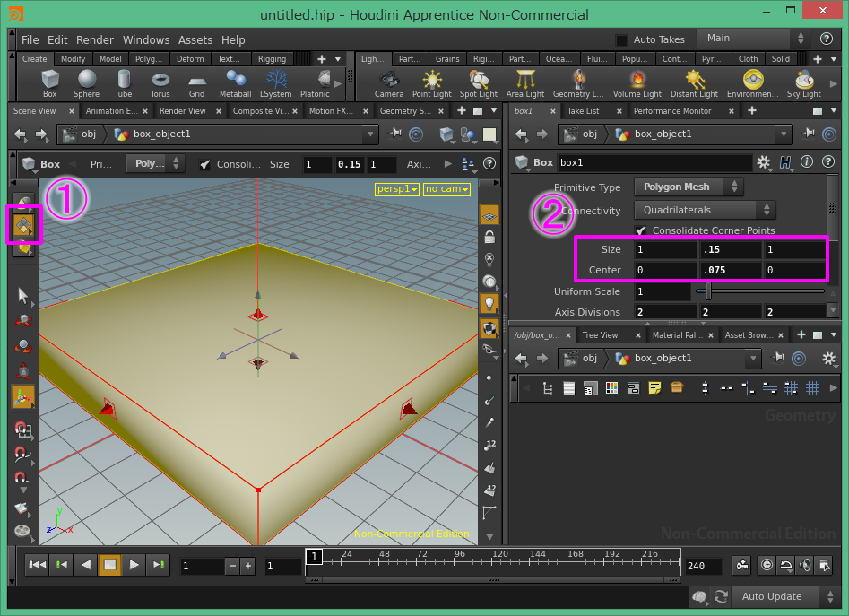Add a sticky note in network editor

click(654, 387)
